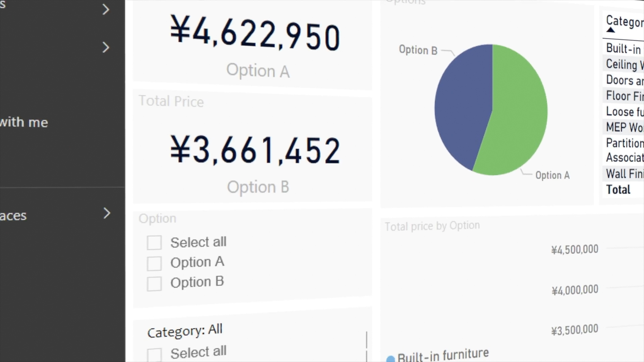Tick the Option A checkbox
Screen dimensions: 644x362
point(154,263)
